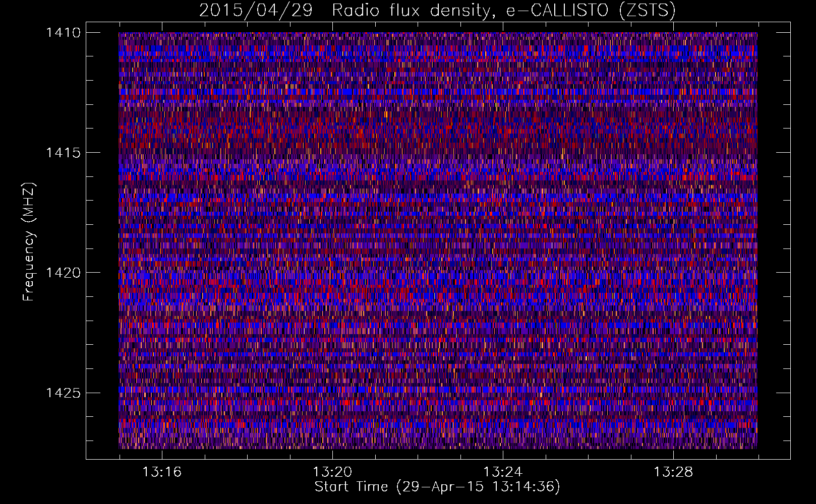Click the 1415 frequency tick label

click(63, 153)
